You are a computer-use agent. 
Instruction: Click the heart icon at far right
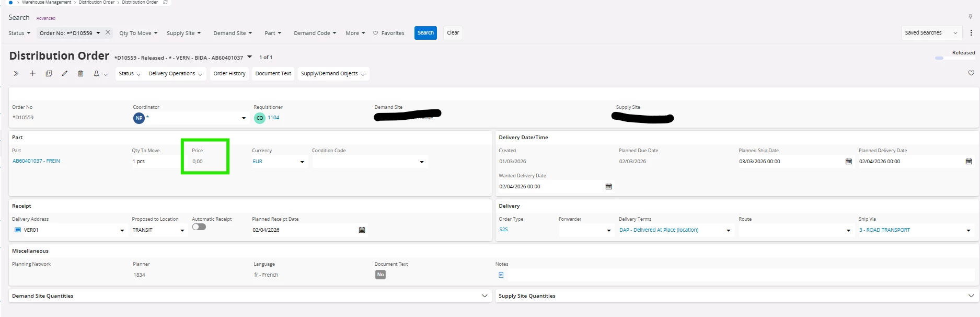click(971, 73)
